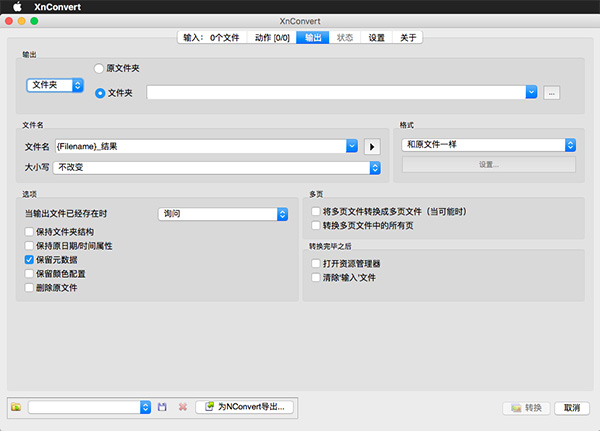Click the {Filename}_结果 filename field
The width and height of the screenshot is (600, 431).
coord(201,146)
